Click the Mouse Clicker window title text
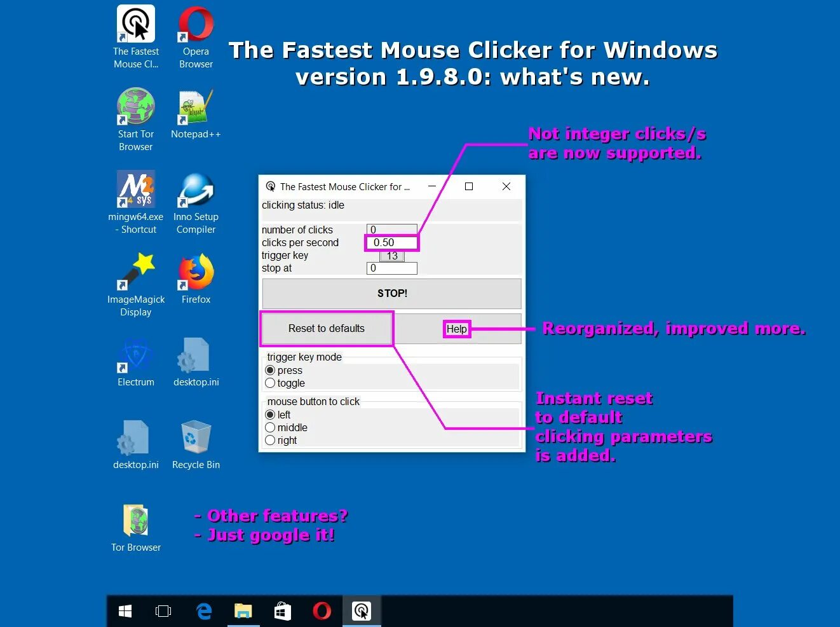This screenshot has height=627, width=840. coord(345,186)
